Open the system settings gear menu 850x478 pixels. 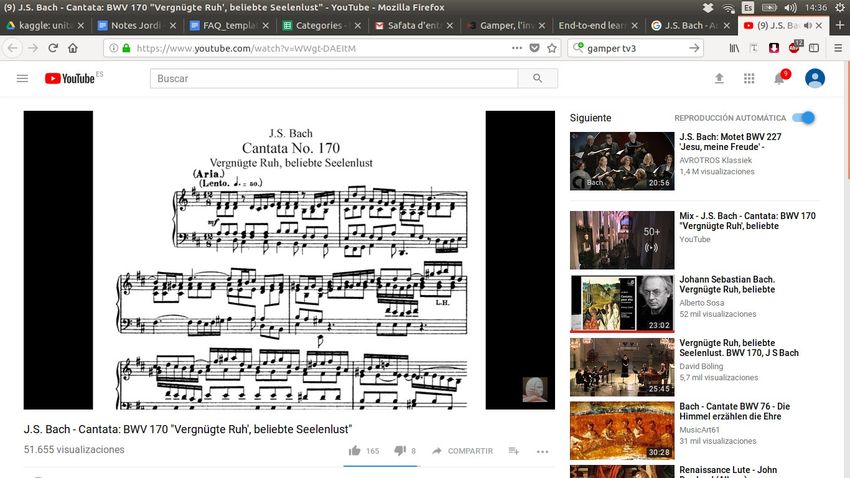[840, 8]
